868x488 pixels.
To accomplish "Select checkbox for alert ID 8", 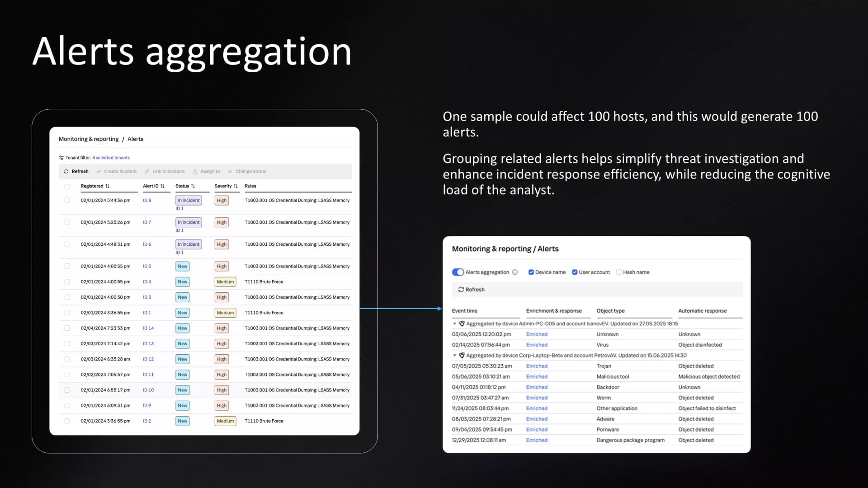I will coord(67,200).
